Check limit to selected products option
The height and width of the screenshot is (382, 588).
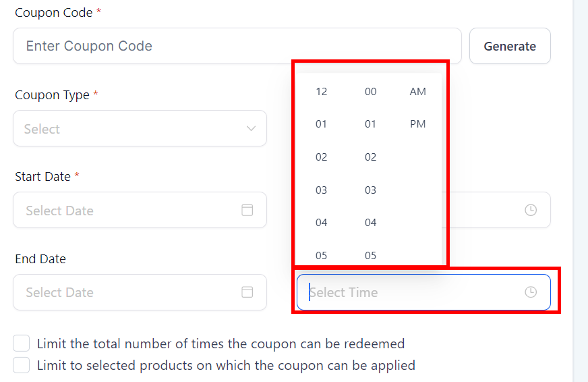(22, 365)
